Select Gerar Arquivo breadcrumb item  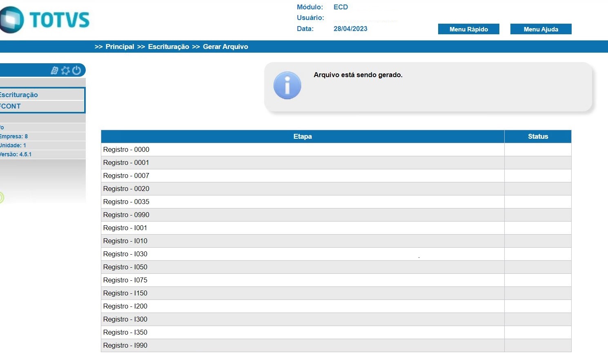click(225, 47)
